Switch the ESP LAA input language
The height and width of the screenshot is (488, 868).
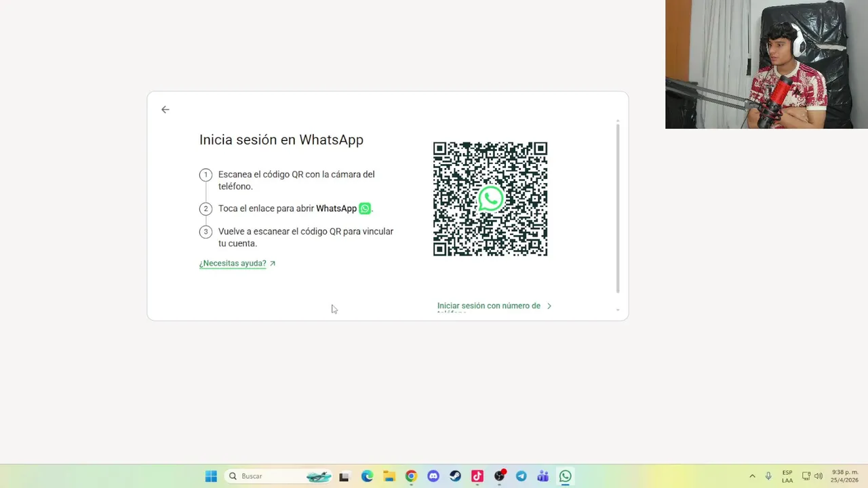point(787,476)
